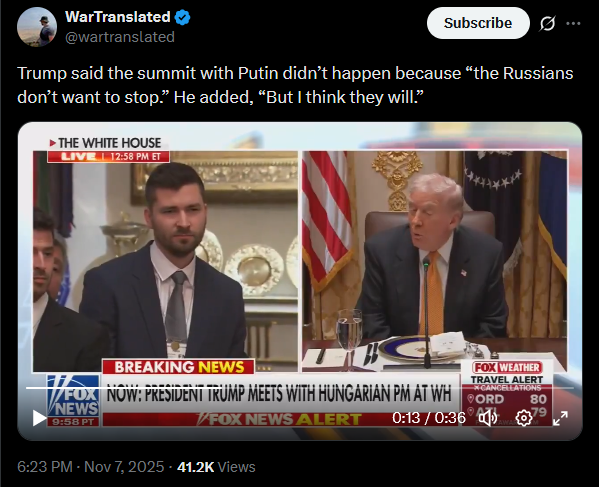Click the Fox News logo in the video

coord(73,401)
